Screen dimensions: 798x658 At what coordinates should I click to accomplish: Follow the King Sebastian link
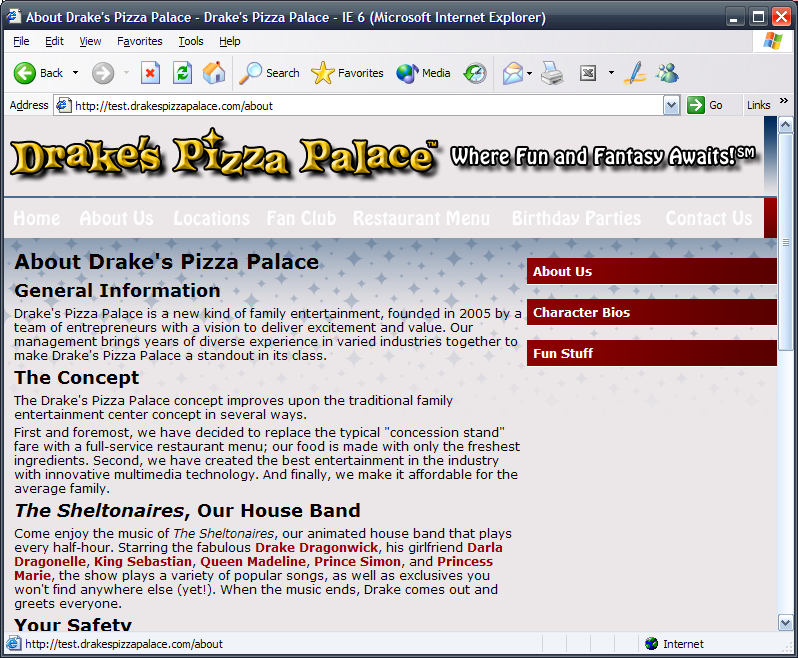click(143, 561)
